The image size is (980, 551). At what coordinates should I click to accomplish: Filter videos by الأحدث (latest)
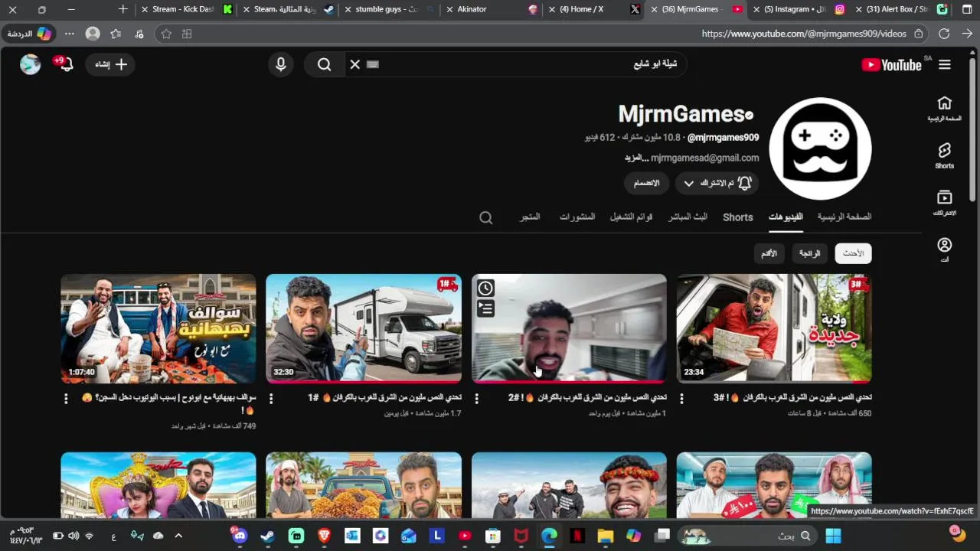coord(853,253)
